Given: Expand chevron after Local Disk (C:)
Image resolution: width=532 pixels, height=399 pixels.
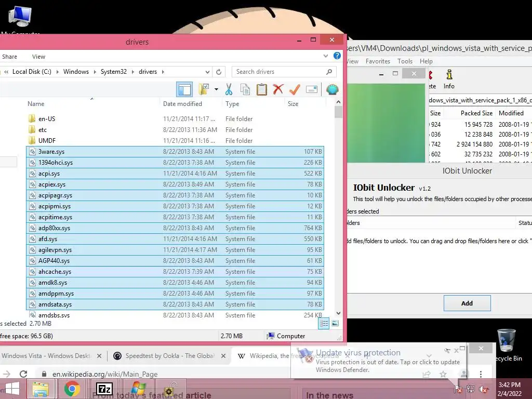Looking at the screenshot, I should coord(57,72).
